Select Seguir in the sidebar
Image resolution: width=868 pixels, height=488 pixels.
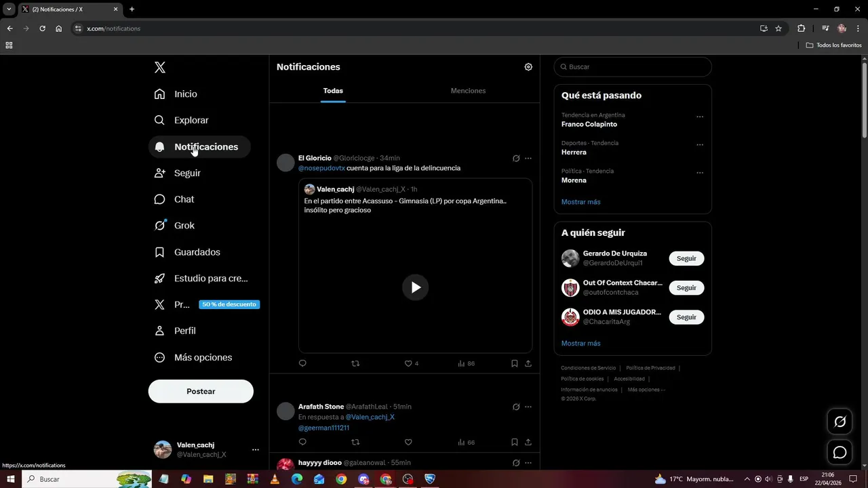click(178, 173)
